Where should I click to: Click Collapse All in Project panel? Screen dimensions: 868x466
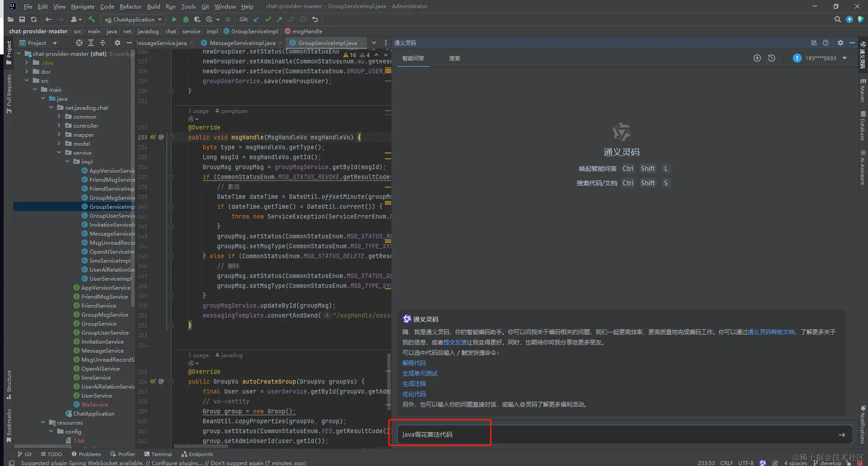click(x=103, y=43)
